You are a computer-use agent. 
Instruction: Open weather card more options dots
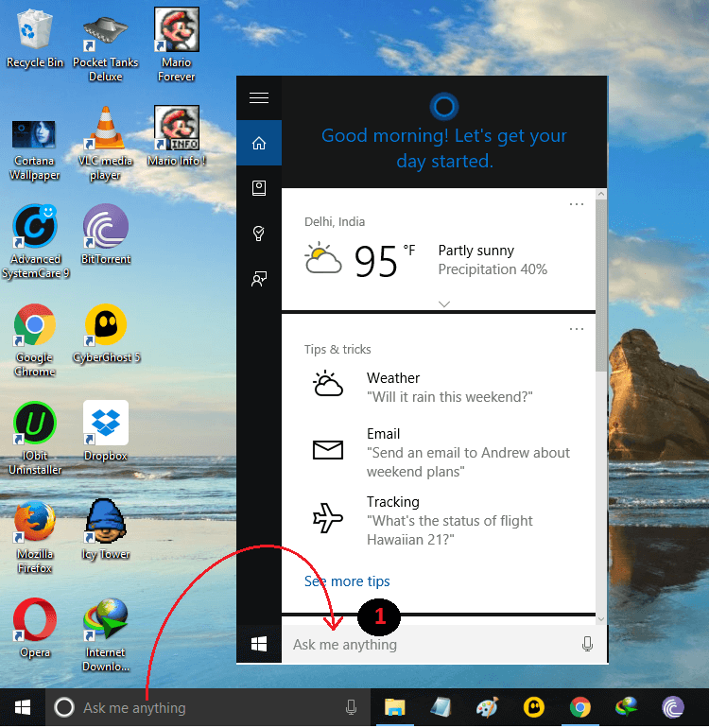point(577,204)
